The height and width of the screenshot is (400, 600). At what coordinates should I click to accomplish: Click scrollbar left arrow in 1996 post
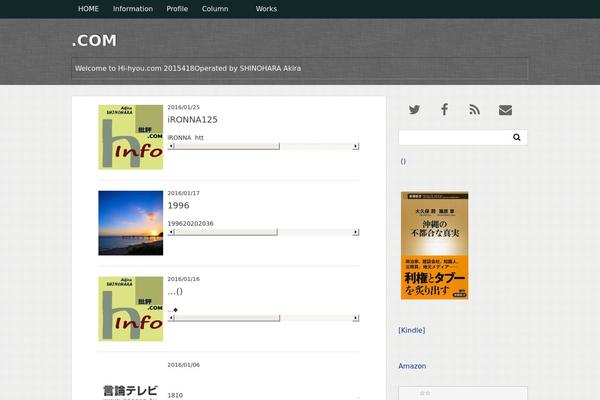pos(171,232)
